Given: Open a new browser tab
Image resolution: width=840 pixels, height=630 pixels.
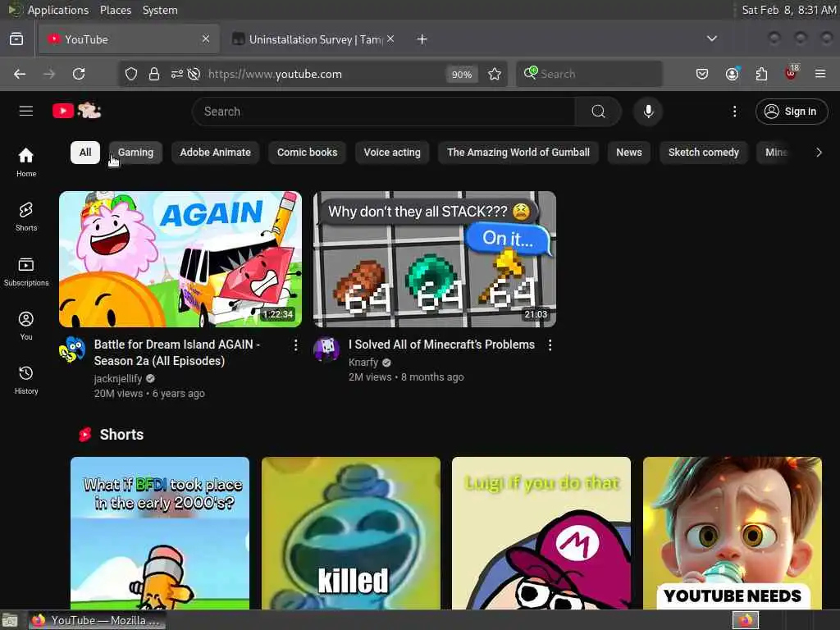Looking at the screenshot, I should coord(422,39).
